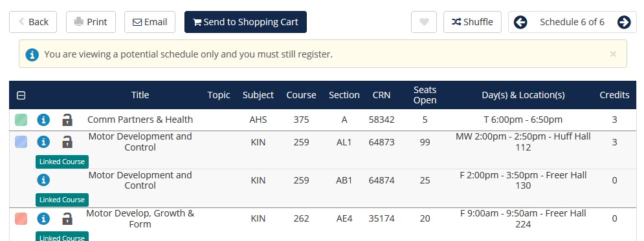The width and height of the screenshot is (644, 241).
Task: Print the schedule
Action: tap(91, 22)
